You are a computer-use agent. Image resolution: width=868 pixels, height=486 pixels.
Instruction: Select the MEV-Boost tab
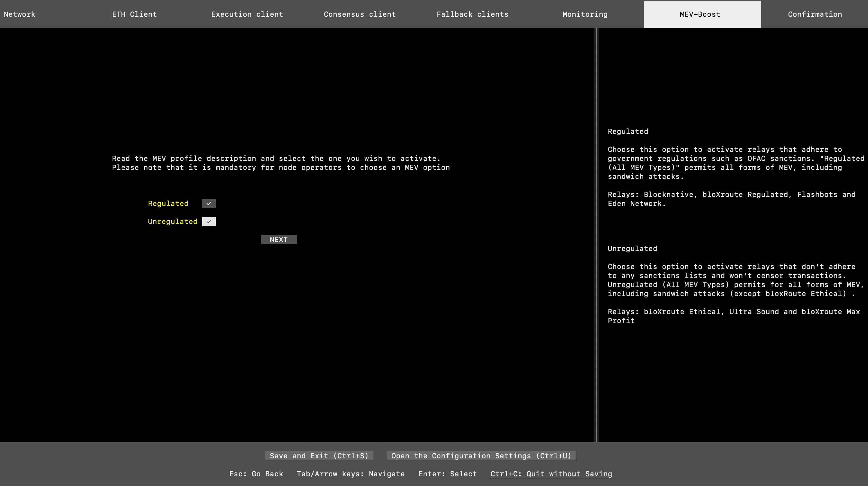(x=700, y=14)
